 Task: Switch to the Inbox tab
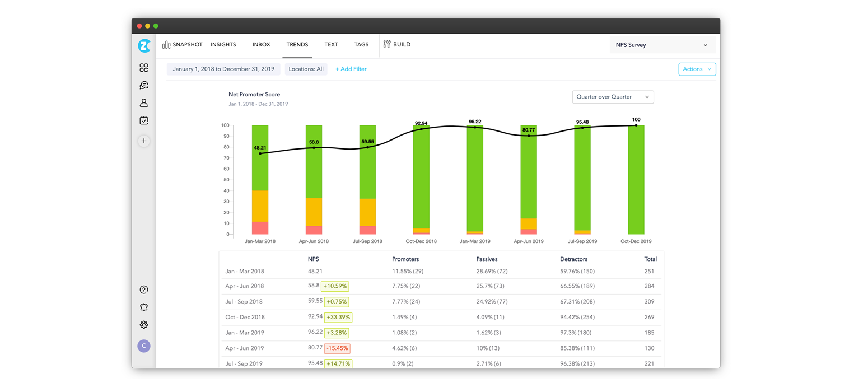(x=262, y=45)
